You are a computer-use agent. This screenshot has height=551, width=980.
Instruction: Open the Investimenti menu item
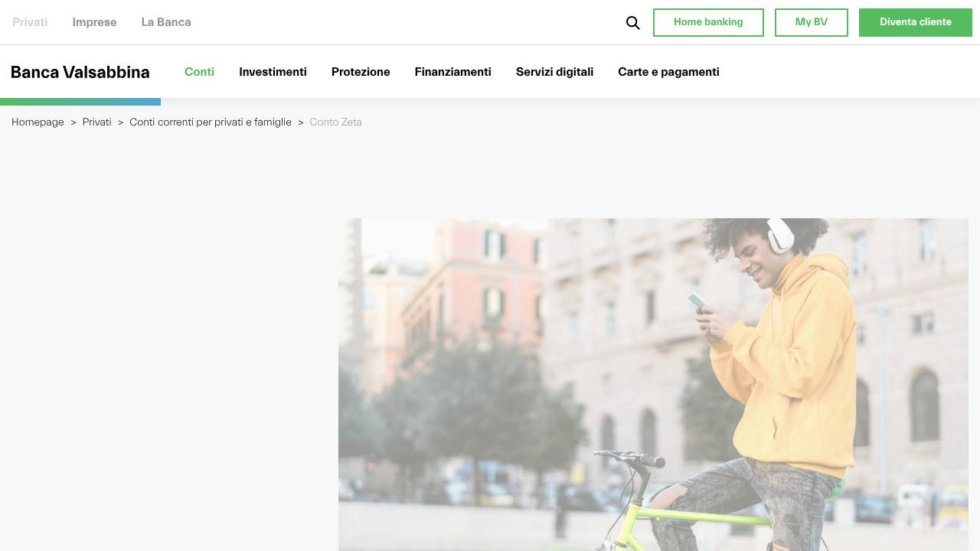coord(273,72)
